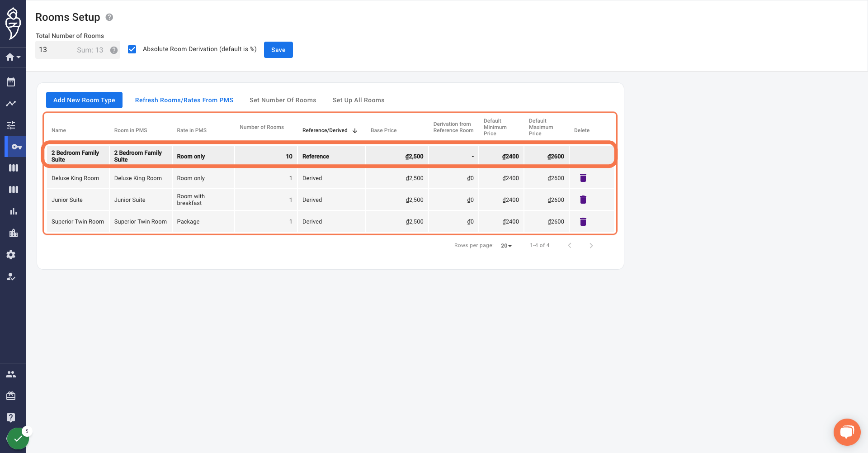Click Refresh Rooms/Rates From PMS
The image size is (868, 453).
point(184,100)
